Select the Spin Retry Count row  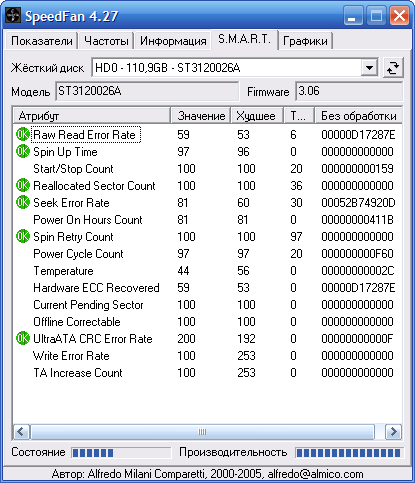207,237
